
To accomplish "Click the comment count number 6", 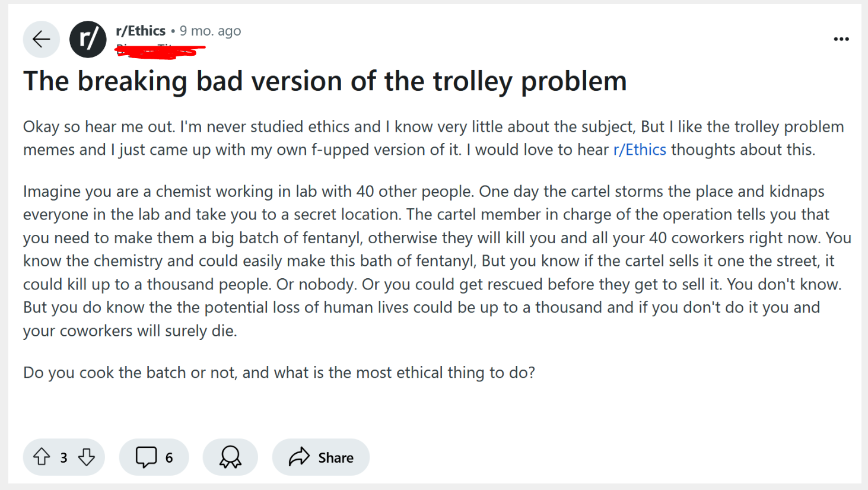I will [169, 457].
